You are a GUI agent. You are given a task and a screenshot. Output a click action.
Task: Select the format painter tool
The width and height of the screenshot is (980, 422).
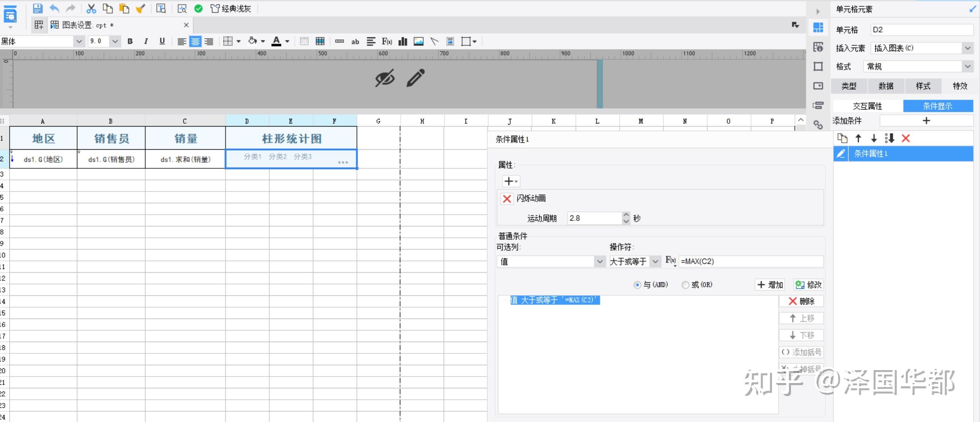(140, 8)
